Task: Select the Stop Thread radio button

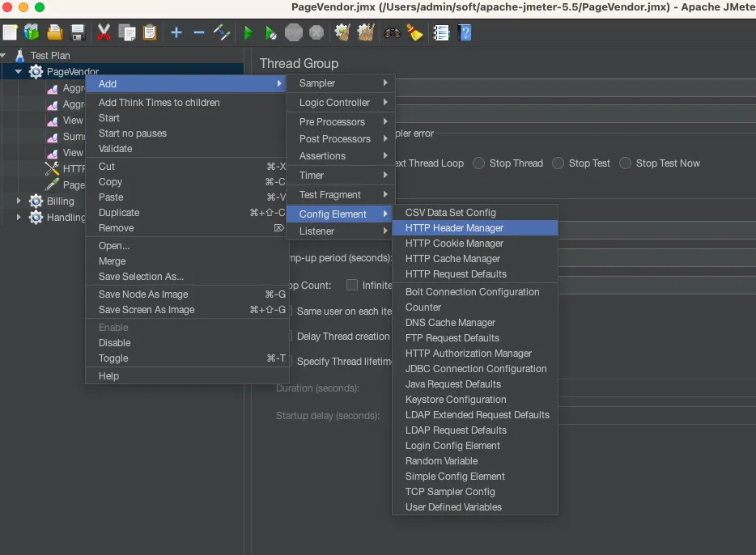Action: pos(478,163)
